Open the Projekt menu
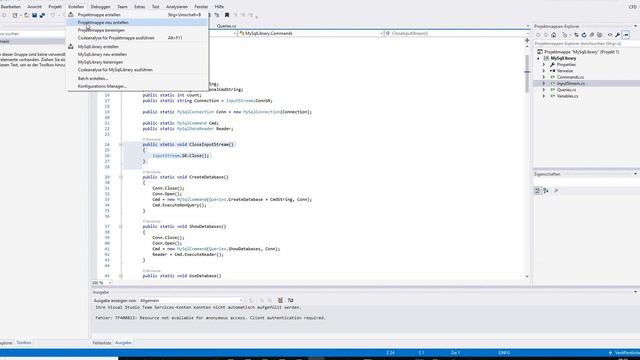The image size is (640, 360). [x=55, y=7]
